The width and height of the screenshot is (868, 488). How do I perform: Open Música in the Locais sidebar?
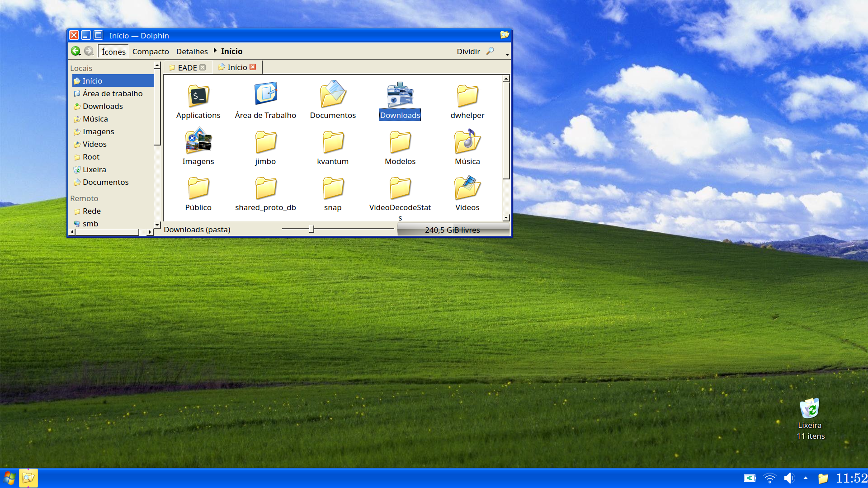click(113, 119)
